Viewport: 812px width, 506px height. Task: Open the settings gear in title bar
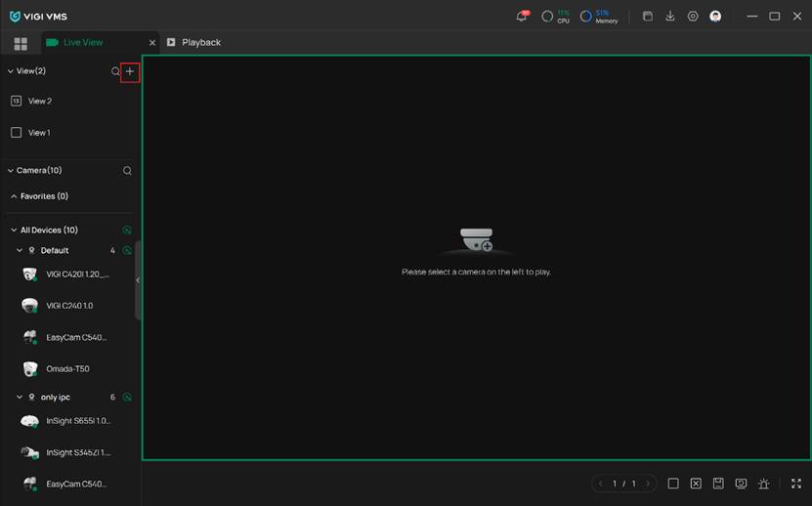pyautogui.click(x=693, y=17)
